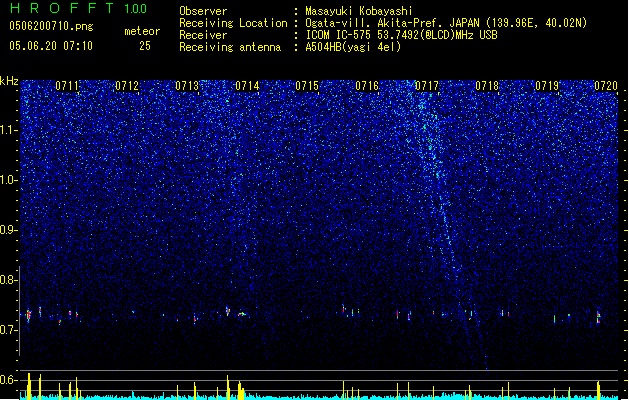Click the 0713 time marker
629x400 pixels.
tap(187, 86)
